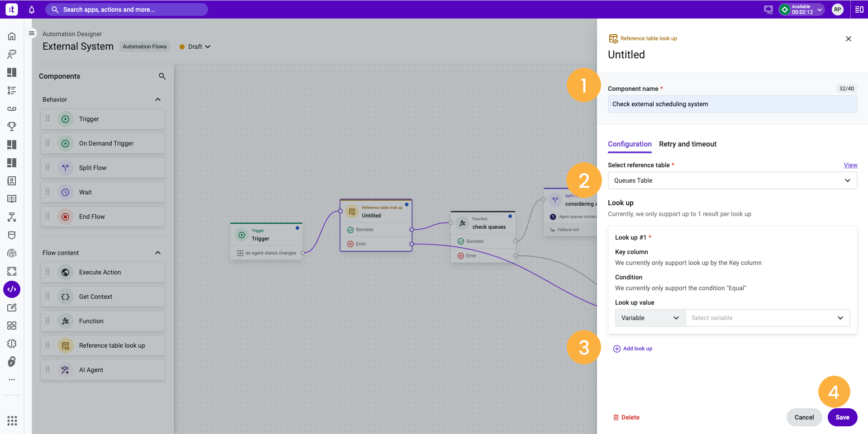
Task: Open the AI brain icon in the sidebar
Action: click(12, 344)
